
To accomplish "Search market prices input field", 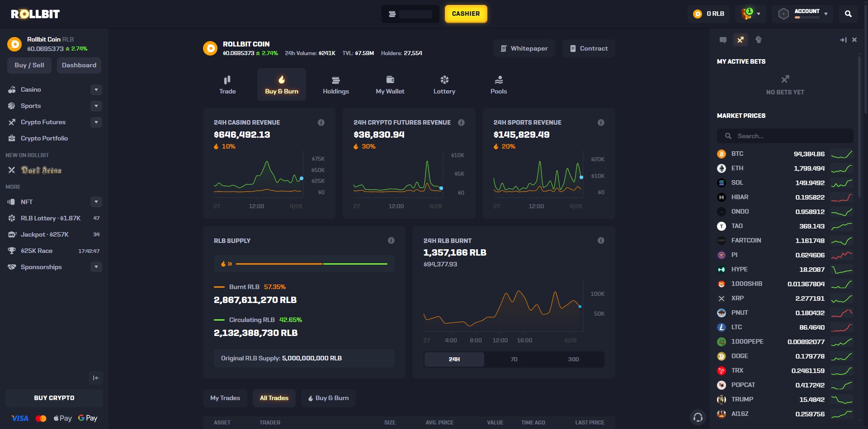I will click(x=785, y=136).
